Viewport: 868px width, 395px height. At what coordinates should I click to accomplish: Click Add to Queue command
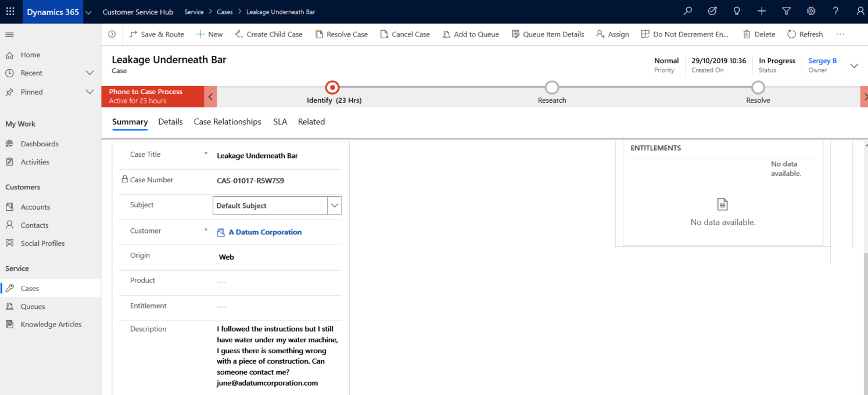tap(471, 34)
